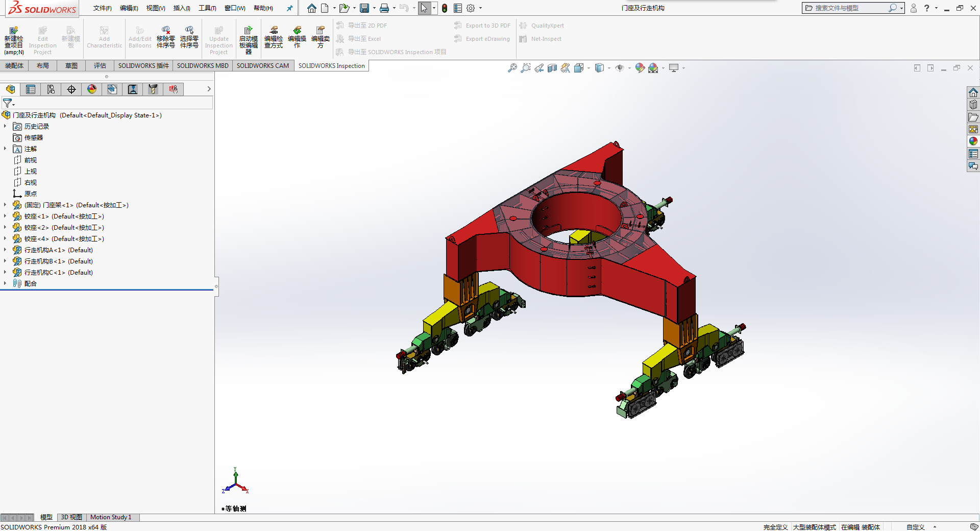The width and height of the screenshot is (980, 531).
Task: Expand the 配合 mates folder
Action: 5,283
